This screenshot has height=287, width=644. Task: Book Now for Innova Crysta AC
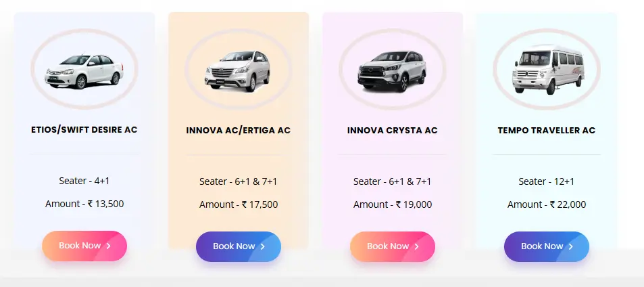(393, 246)
